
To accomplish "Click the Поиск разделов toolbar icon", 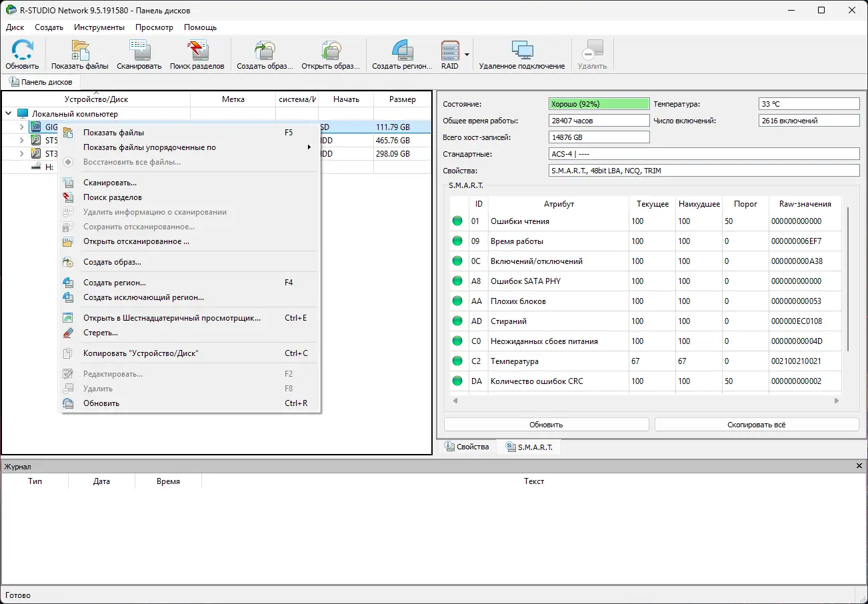I will pyautogui.click(x=197, y=51).
